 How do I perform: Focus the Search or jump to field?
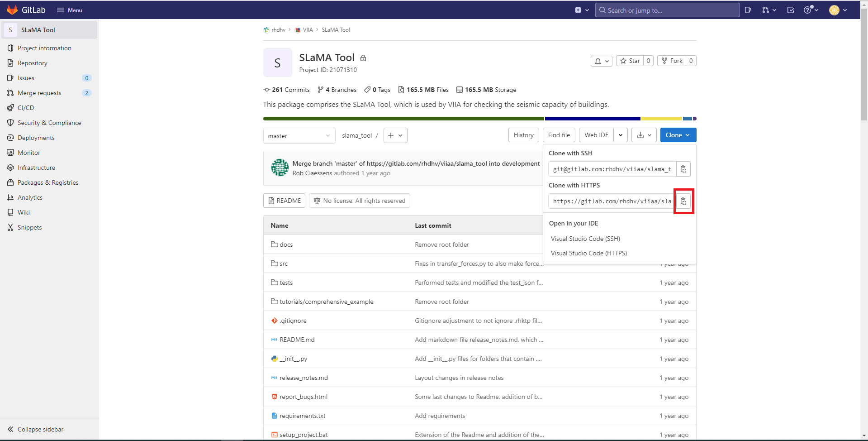tap(667, 10)
